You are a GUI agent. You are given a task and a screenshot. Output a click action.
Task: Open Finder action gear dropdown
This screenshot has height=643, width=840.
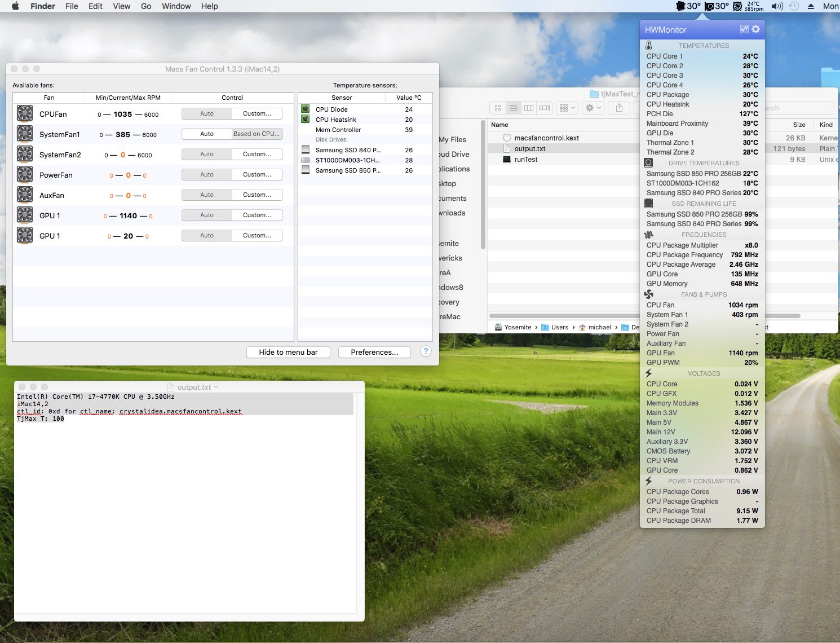593,108
